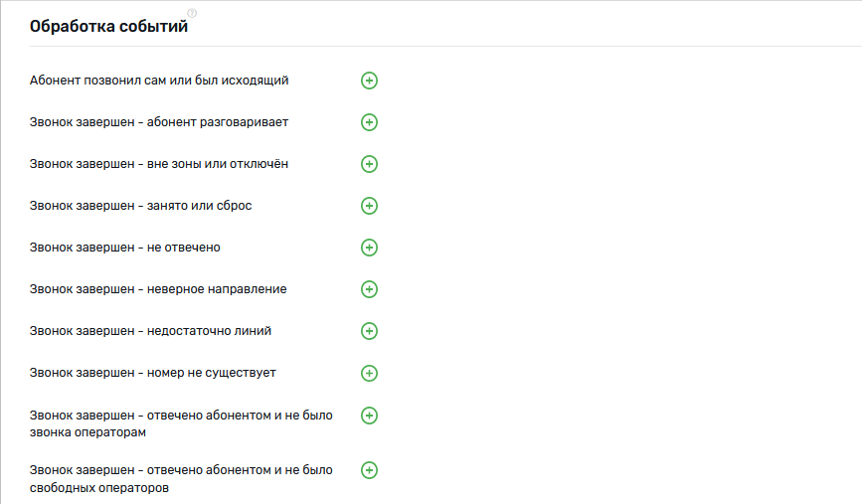The width and height of the screenshot is (862, 504).
Task: Add event handler via plus for 'не отвечено'
Action: [x=369, y=248]
